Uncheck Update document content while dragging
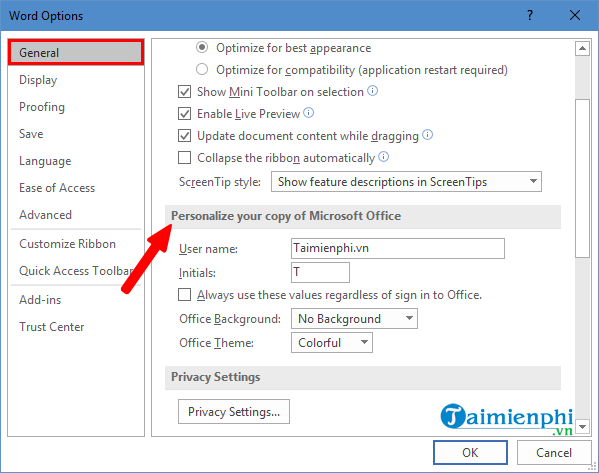599x473 pixels. coord(185,136)
